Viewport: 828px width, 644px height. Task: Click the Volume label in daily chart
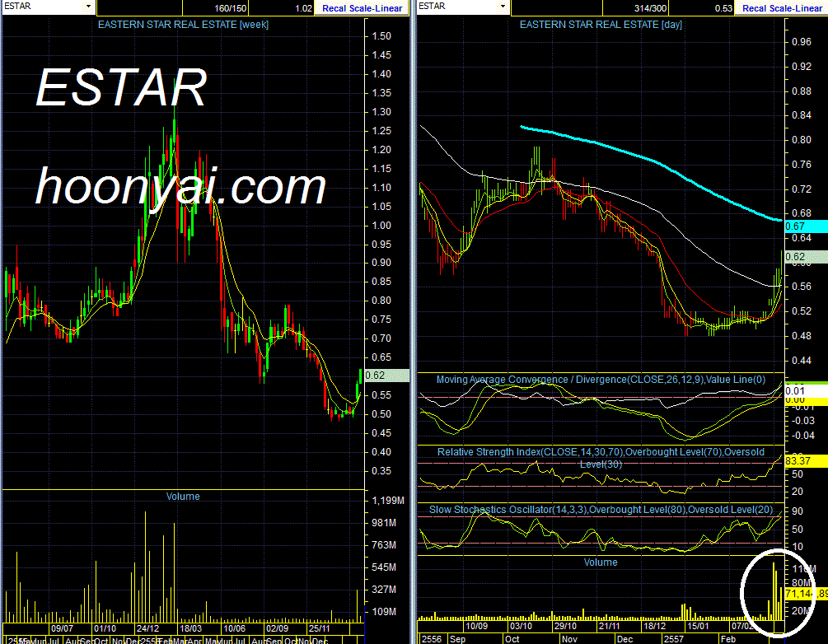[601, 562]
